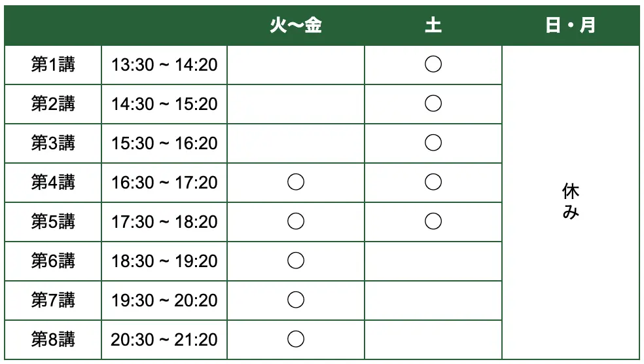This screenshot has width=644, height=364.
Task: Click the 火〜金 column header
Action: (x=296, y=26)
